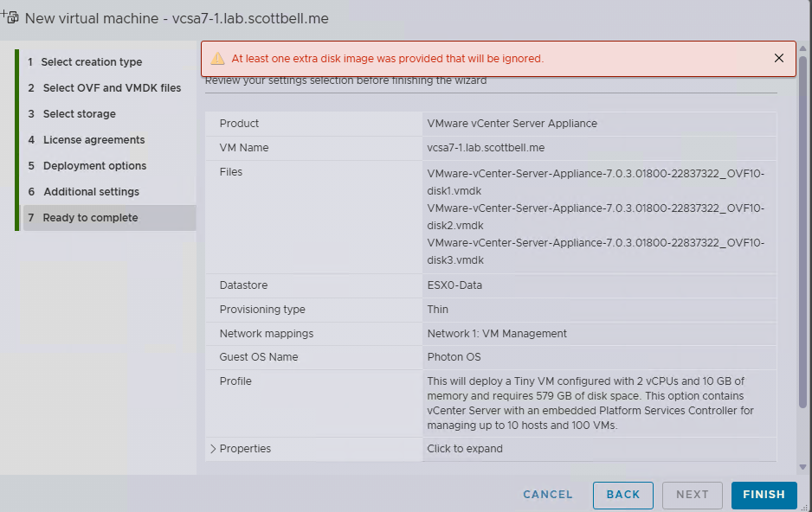Open step 2 Select OVF and VMDK files
This screenshot has width=812, height=512.
coord(112,88)
